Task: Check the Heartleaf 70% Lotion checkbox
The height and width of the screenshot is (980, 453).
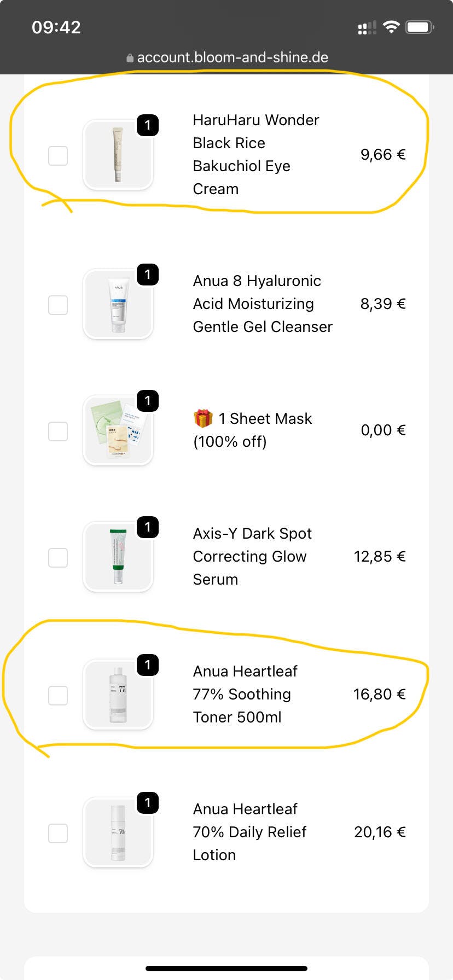Action: [58, 833]
